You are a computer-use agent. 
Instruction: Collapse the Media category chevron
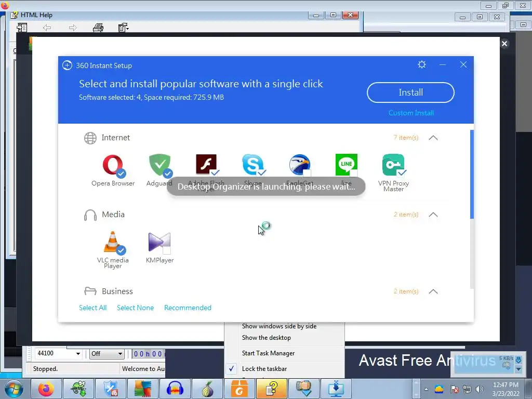pyautogui.click(x=433, y=215)
